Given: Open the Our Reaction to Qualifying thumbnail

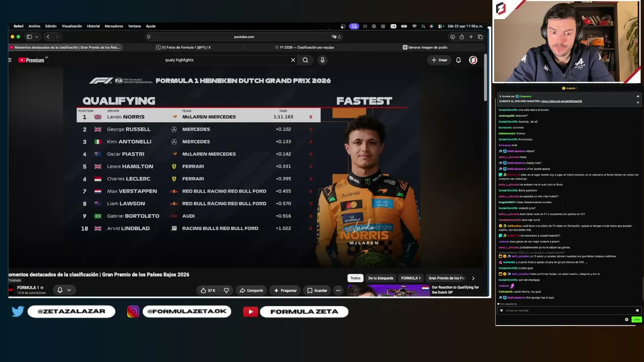Looking at the screenshot, I should (388, 290).
